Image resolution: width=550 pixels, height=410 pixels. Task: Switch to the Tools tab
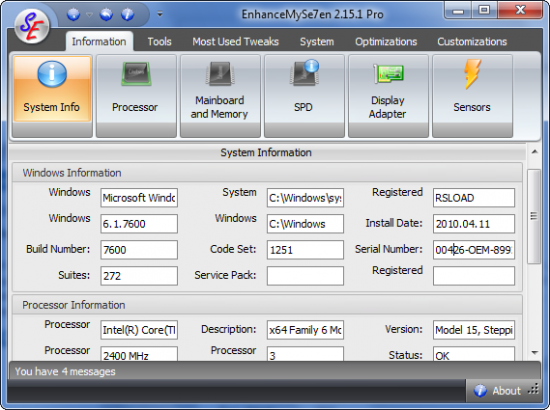(x=159, y=42)
